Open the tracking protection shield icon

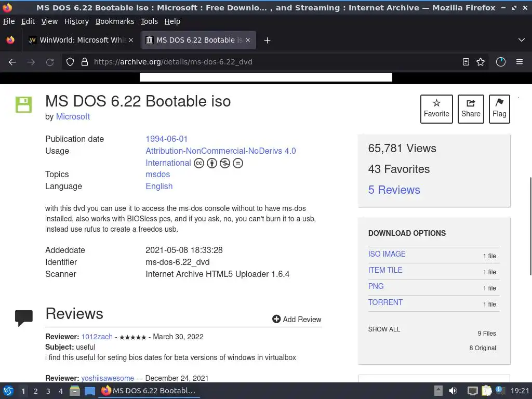pos(70,62)
